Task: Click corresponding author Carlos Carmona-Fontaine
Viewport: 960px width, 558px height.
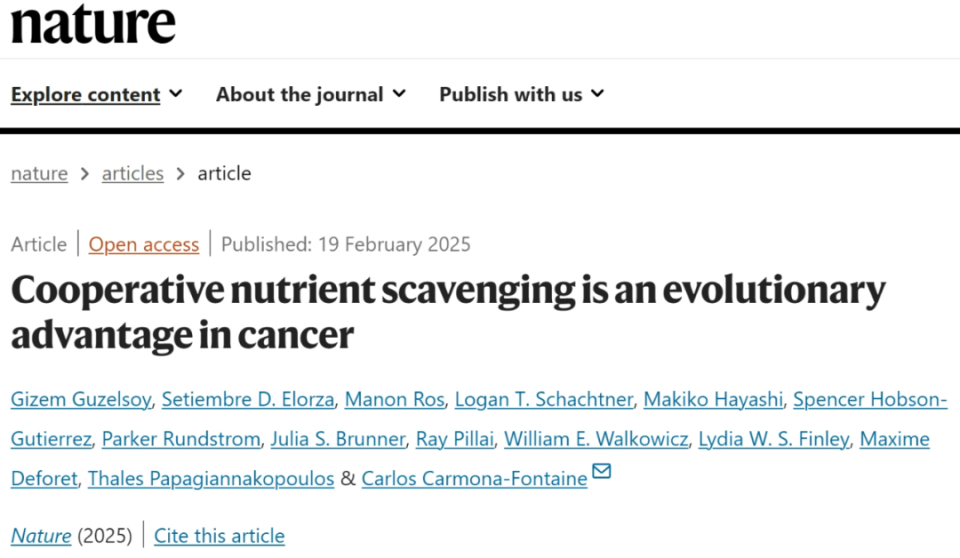Action: (x=474, y=479)
